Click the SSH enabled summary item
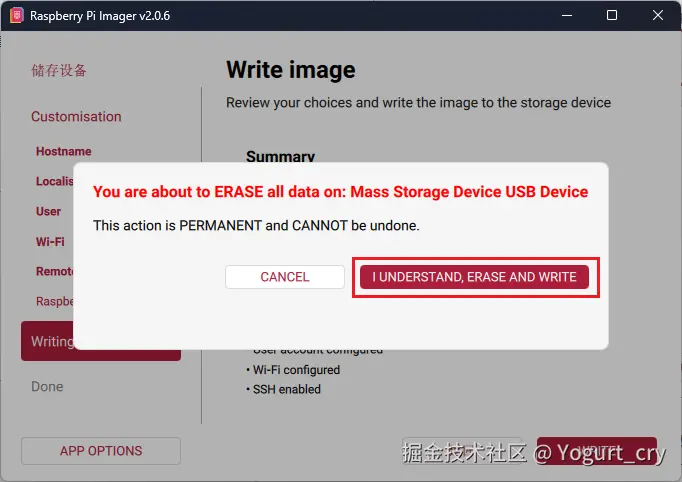Viewport: 682px width, 482px height. (286, 389)
